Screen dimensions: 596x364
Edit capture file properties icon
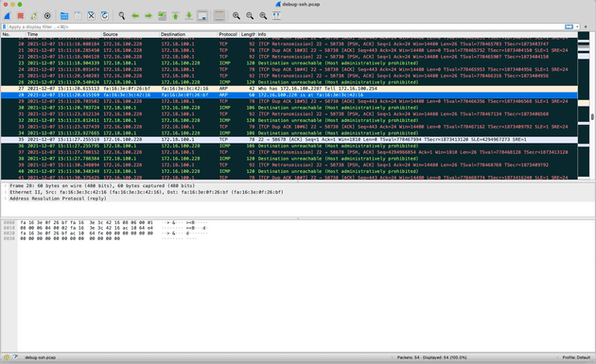(15, 357)
